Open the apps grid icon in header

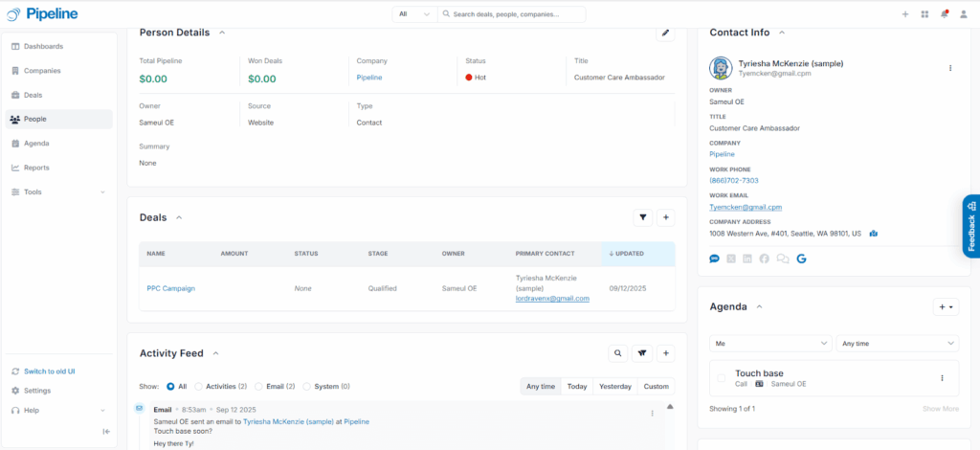point(924,14)
